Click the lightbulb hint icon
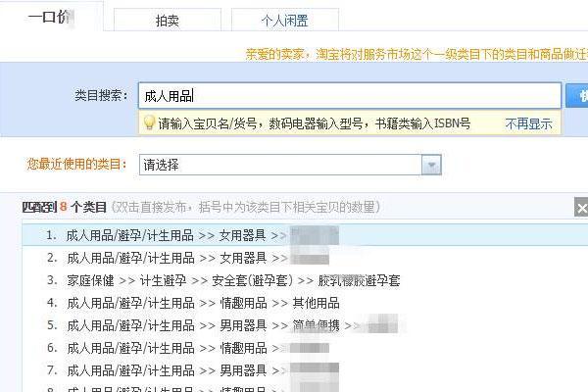 point(149,122)
